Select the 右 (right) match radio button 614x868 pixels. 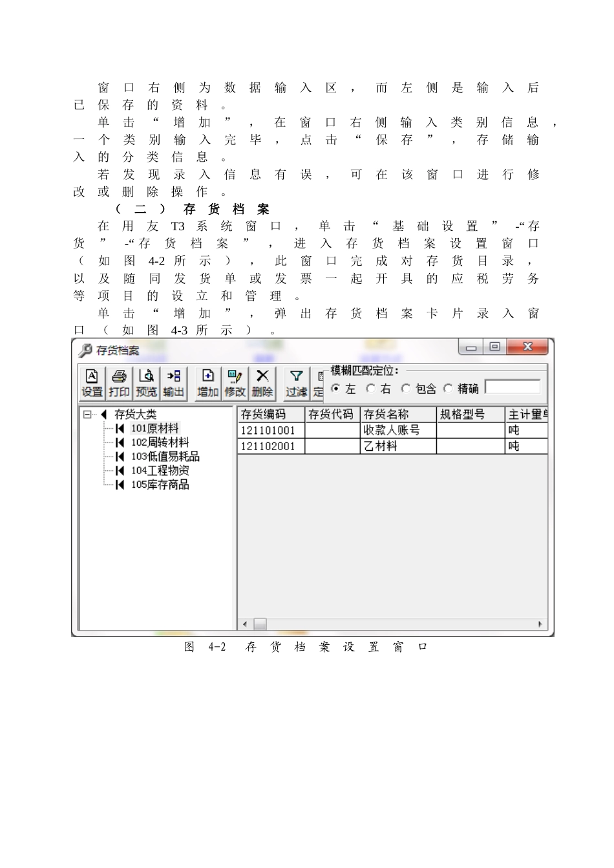370,389
